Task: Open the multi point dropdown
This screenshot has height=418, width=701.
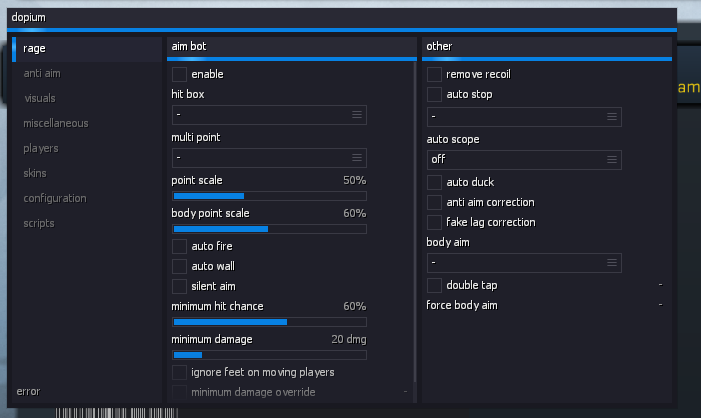Action: [x=269, y=158]
